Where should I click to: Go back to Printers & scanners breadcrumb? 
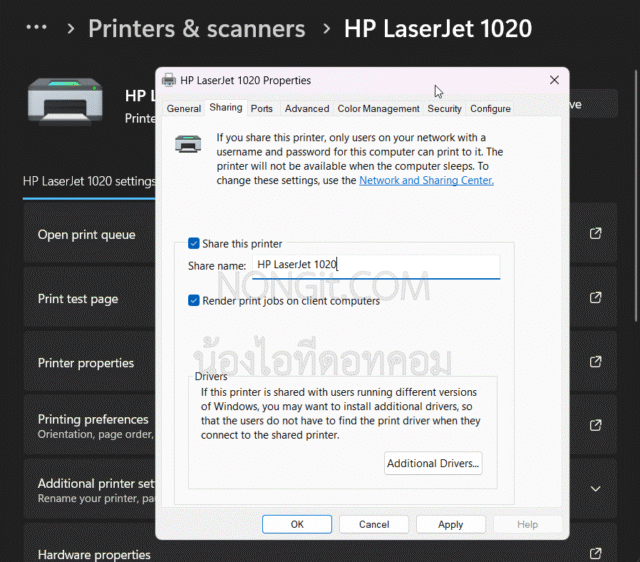point(197,29)
